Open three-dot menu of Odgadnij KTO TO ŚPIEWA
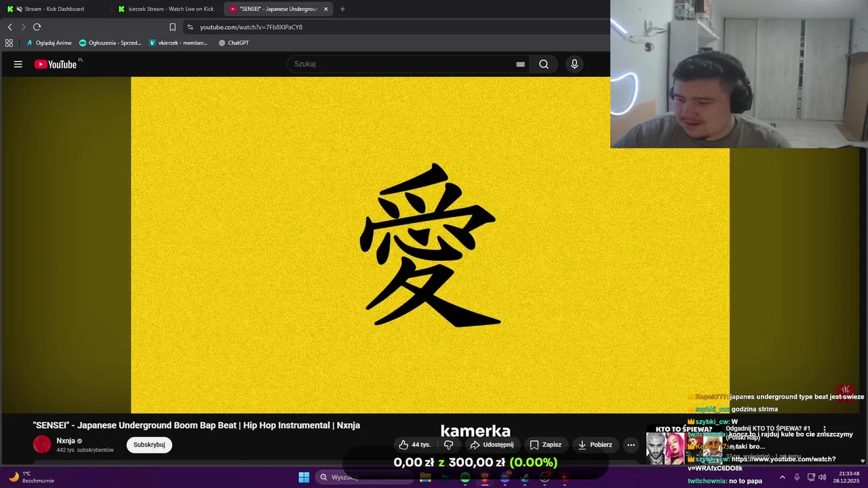 825,429
